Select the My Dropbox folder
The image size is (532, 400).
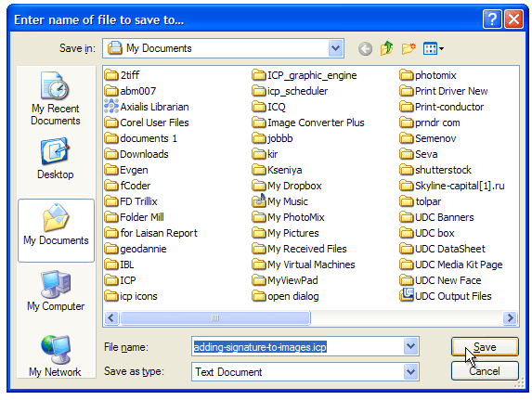coord(287,186)
